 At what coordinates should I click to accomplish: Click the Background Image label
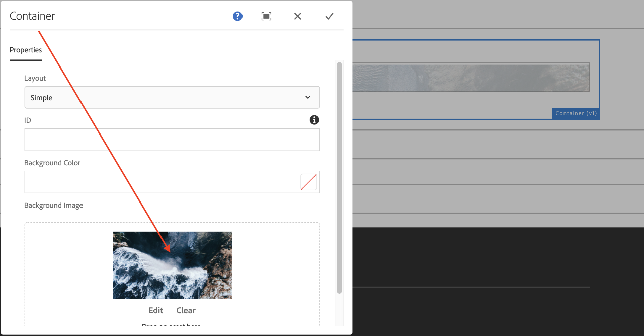point(53,205)
